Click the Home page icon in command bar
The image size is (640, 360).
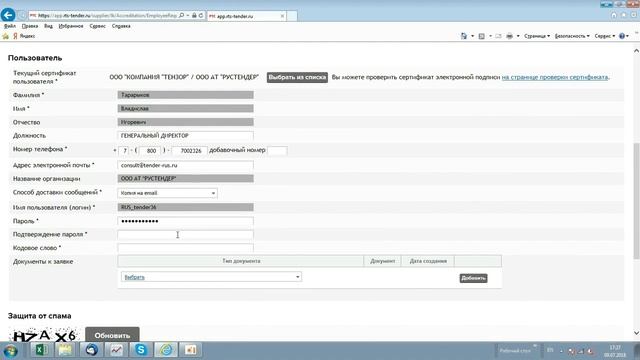(x=464, y=36)
